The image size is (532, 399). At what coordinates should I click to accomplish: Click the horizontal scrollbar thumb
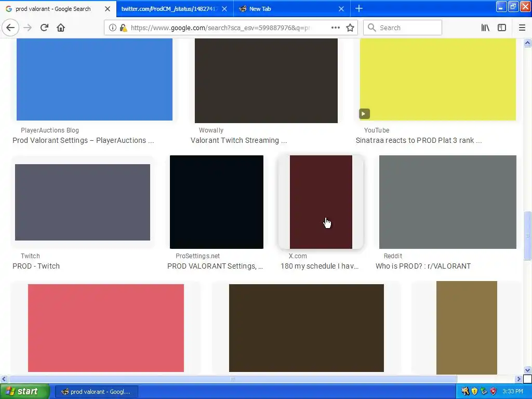(233, 379)
